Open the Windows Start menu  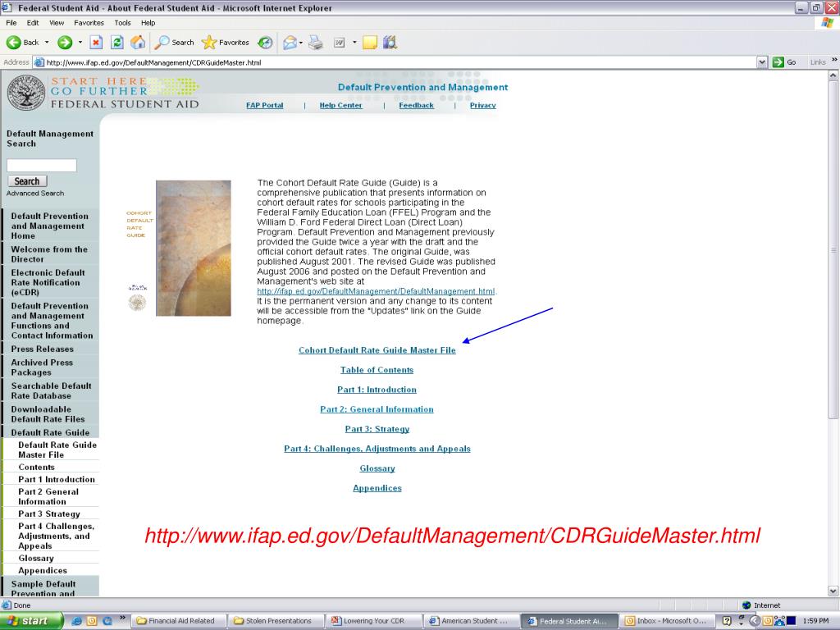click(x=31, y=621)
